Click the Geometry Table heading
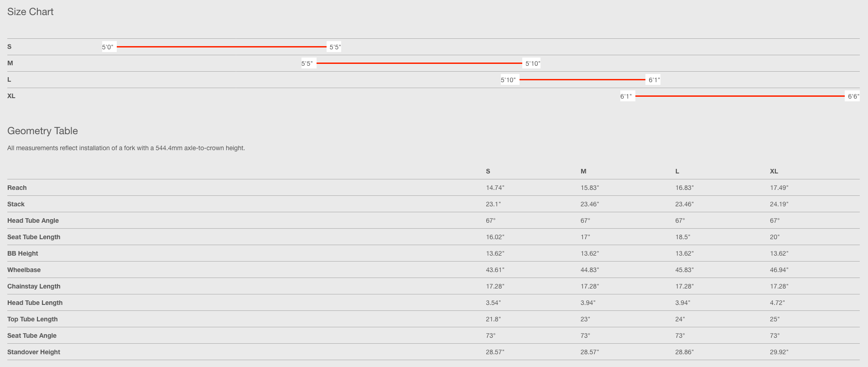This screenshot has width=868, height=367. (x=42, y=131)
